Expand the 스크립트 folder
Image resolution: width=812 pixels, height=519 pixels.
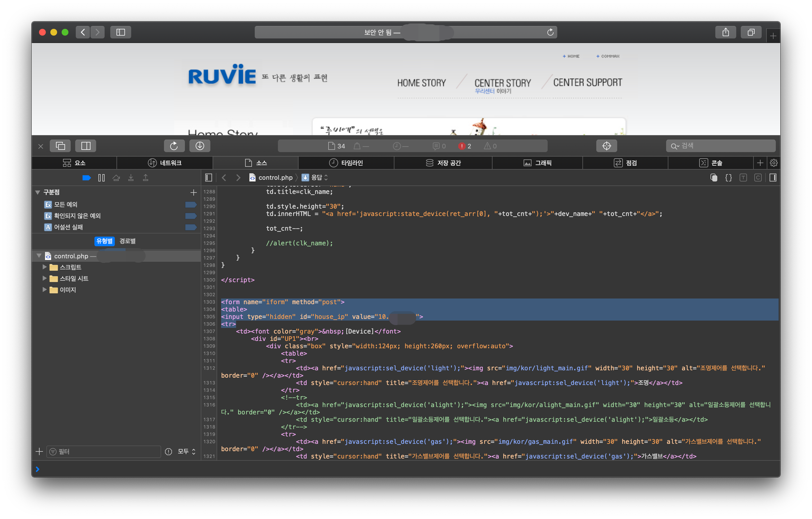pyautogui.click(x=44, y=267)
